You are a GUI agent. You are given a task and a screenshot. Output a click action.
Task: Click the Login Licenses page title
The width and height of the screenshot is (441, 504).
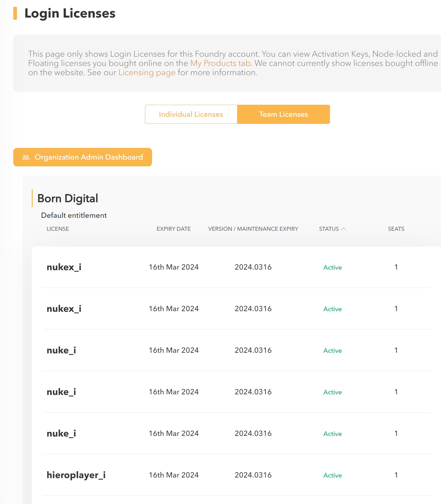click(x=70, y=13)
